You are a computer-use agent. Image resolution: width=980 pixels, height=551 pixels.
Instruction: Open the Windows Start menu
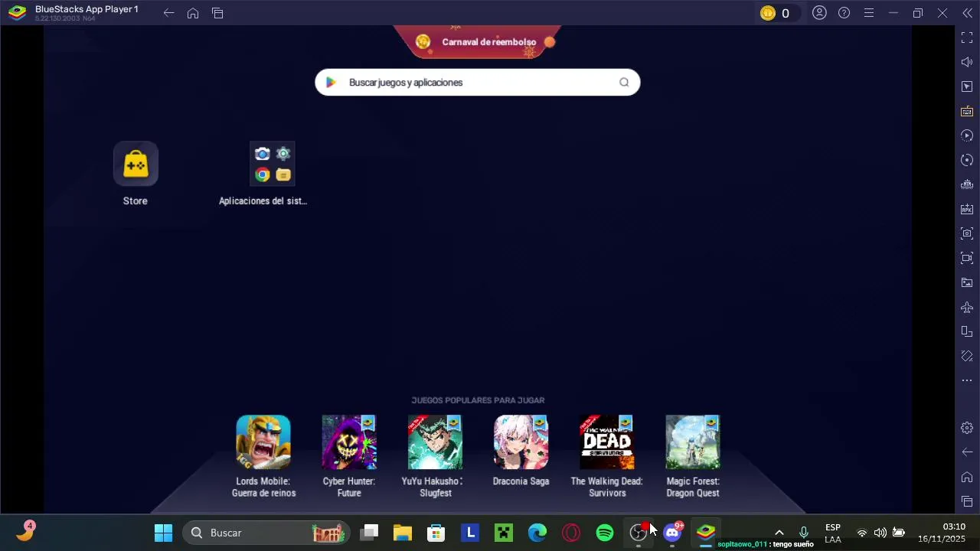point(163,533)
